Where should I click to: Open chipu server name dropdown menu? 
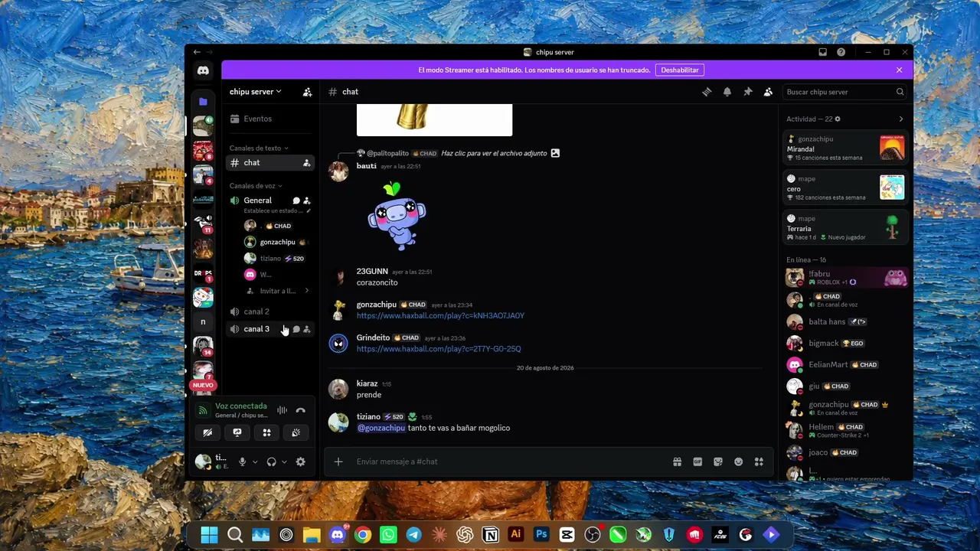point(256,92)
